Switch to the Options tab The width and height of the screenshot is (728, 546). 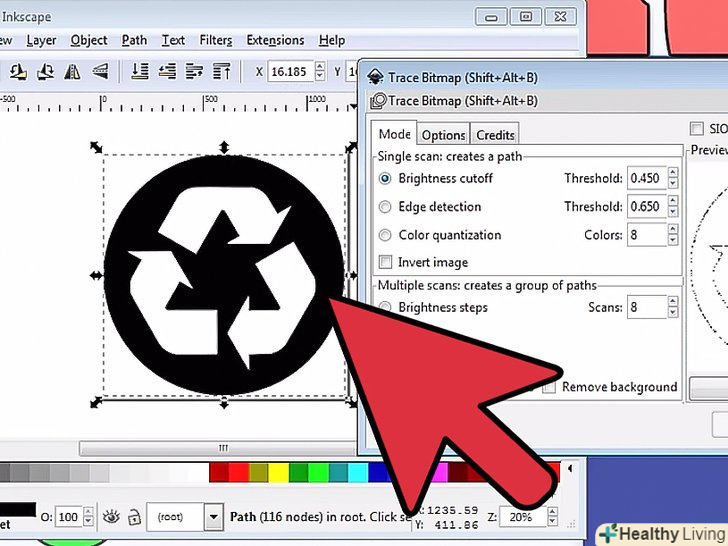pyautogui.click(x=443, y=135)
